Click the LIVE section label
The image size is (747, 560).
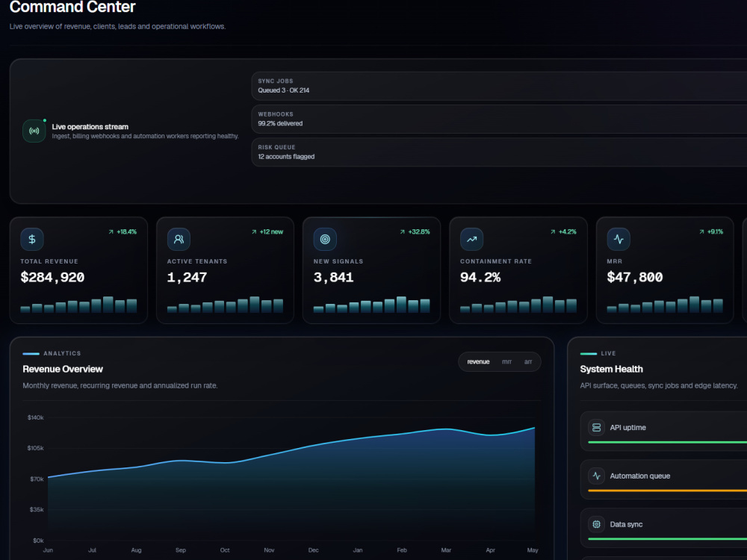pyautogui.click(x=608, y=353)
